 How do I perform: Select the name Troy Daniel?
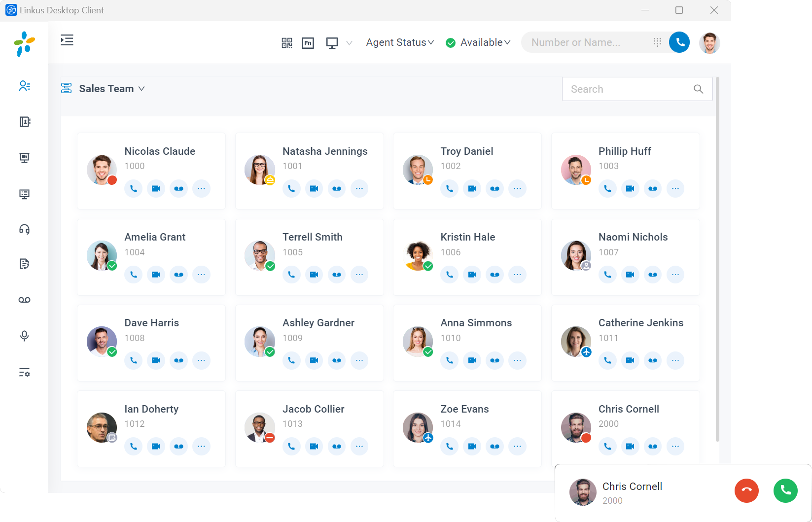point(466,151)
